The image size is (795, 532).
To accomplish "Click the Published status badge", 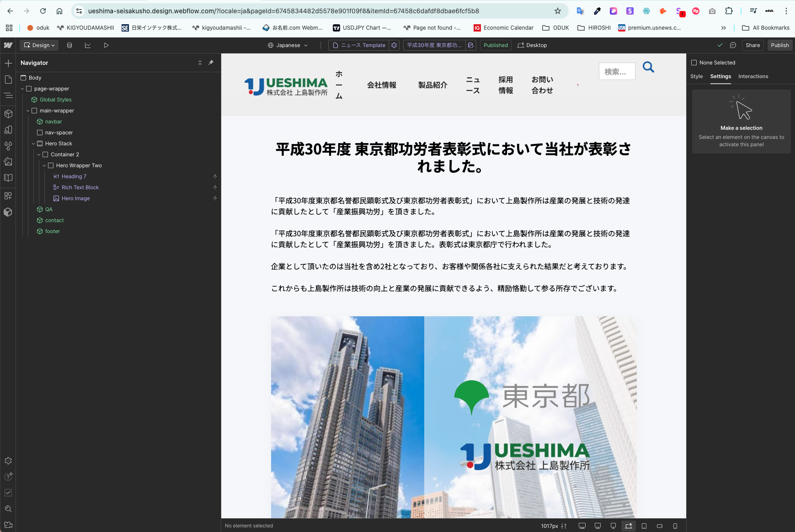I will (496, 45).
